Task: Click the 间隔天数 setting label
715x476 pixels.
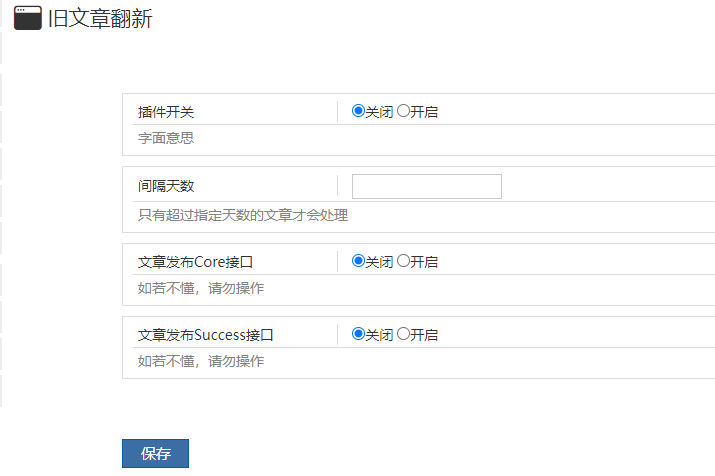Action: click(x=166, y=187)
